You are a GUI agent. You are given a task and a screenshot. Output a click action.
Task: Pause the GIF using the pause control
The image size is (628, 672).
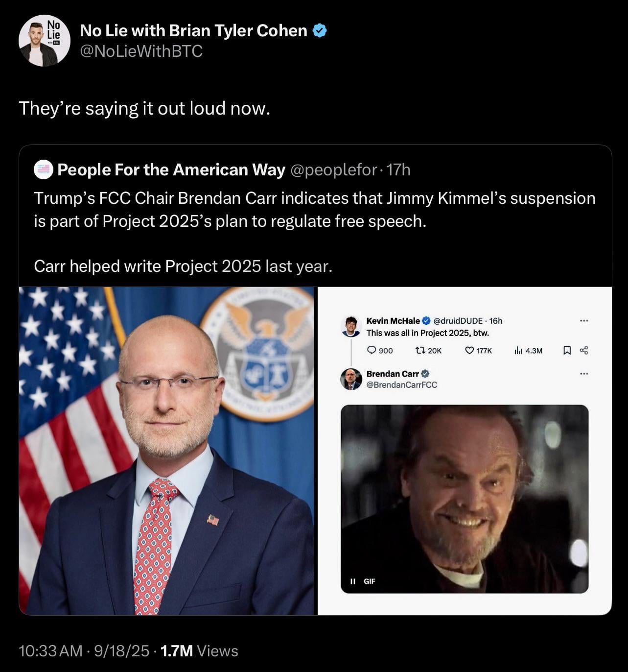(352, 581)
